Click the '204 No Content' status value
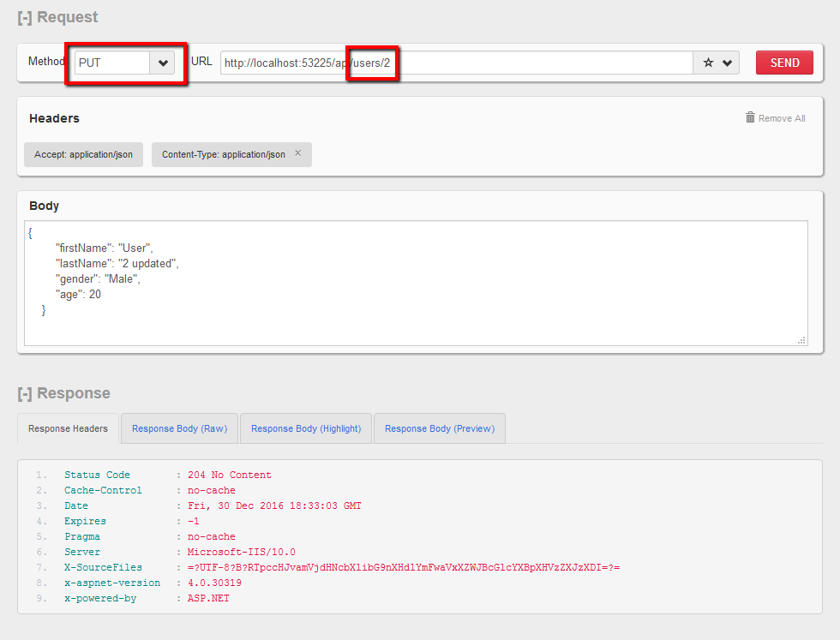Viewport: 840px width, 640px height. click(x=230, y=475)
